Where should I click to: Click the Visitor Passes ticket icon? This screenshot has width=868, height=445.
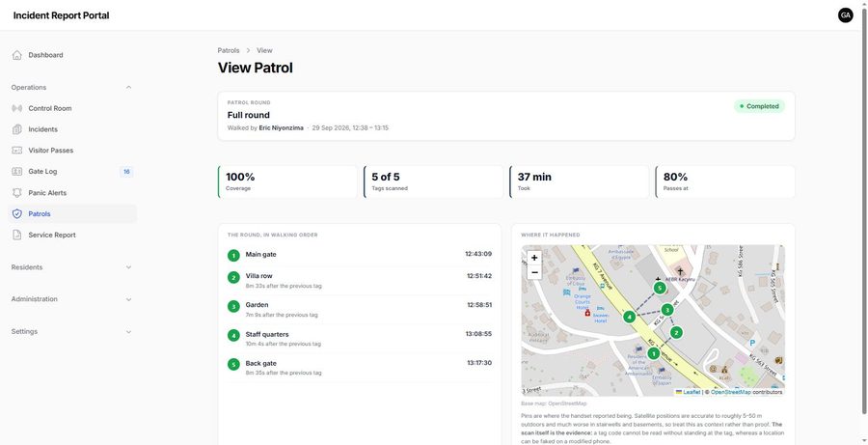pos(17,151)
